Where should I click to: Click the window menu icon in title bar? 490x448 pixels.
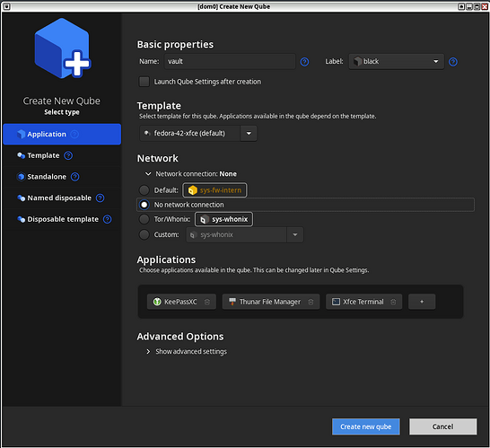[6, 6]
